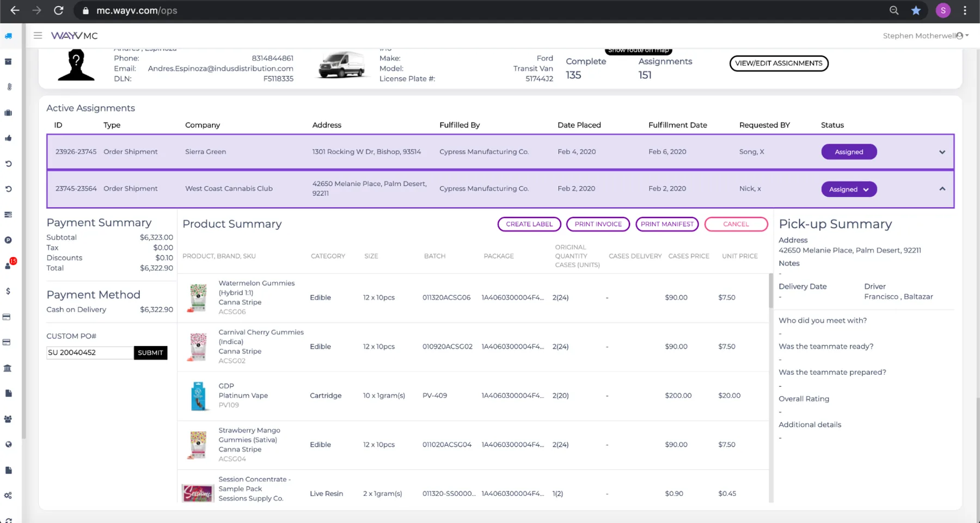Open user icon with red 15 badge
Screen dimensions: 980x523
9,264
